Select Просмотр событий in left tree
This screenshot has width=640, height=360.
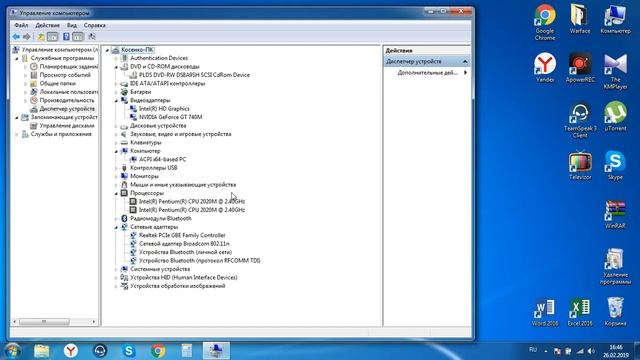64,75
